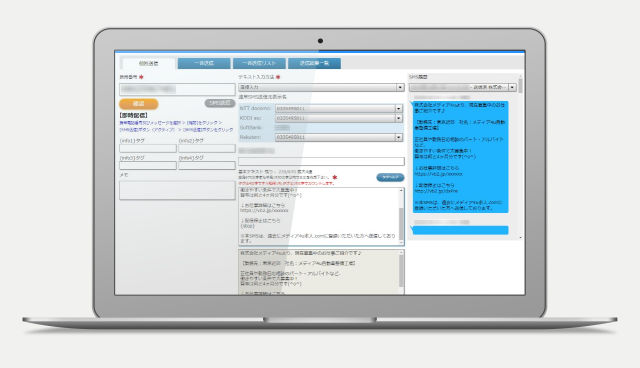Click the memo (メモ) text area

(177, 190)
